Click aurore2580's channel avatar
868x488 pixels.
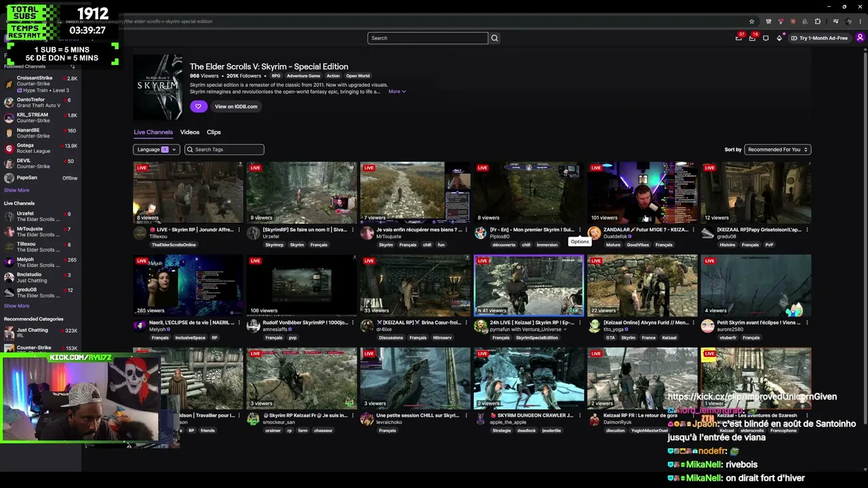point(707,326)
